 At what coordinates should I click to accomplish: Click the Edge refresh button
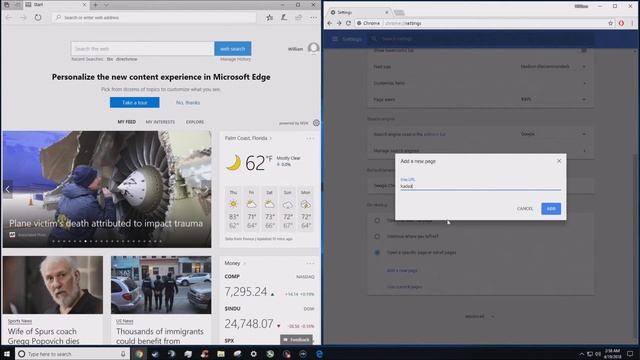(38, 18)
